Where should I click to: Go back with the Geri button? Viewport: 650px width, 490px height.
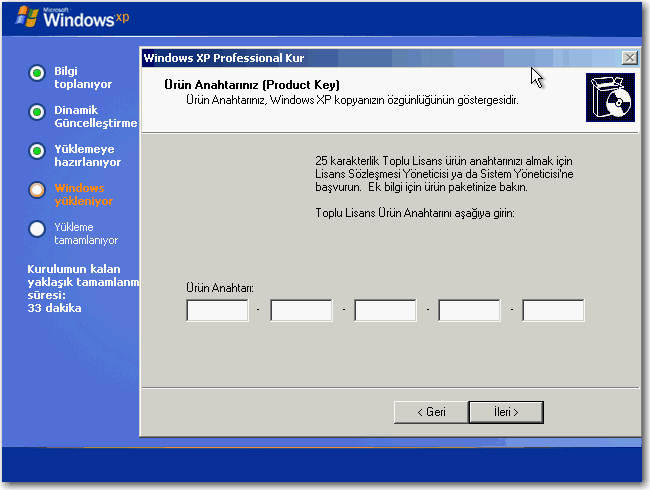(x=431, y=412)
